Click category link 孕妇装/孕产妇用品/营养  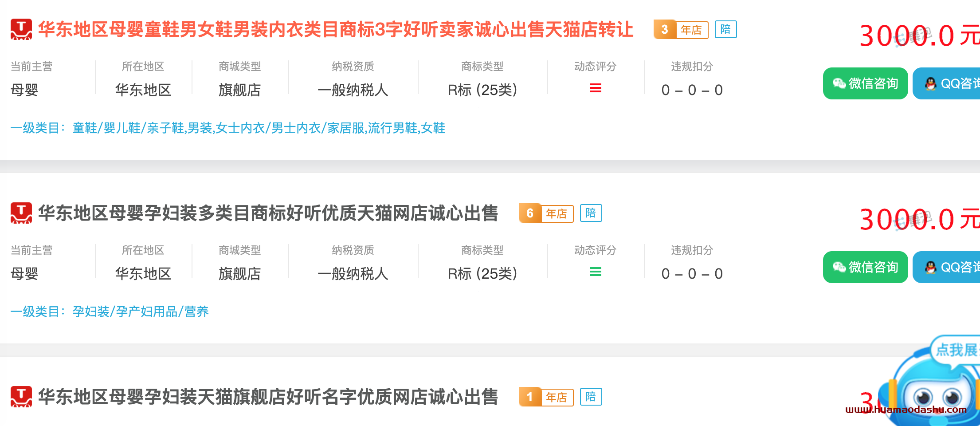tap(141, 312)
